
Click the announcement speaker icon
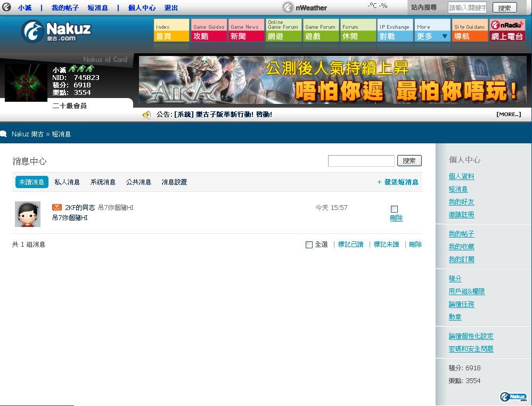pos(146,115)
